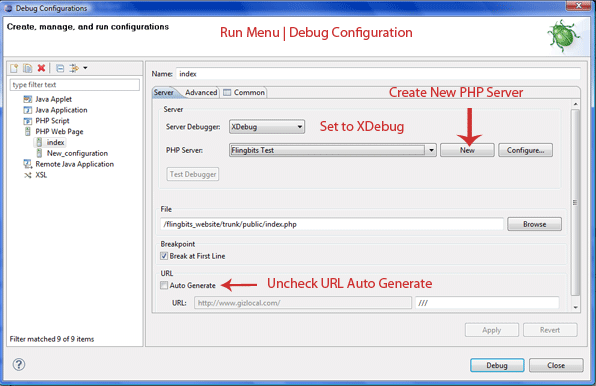
Task: Click the File path input field
Action: coord(332,224)
